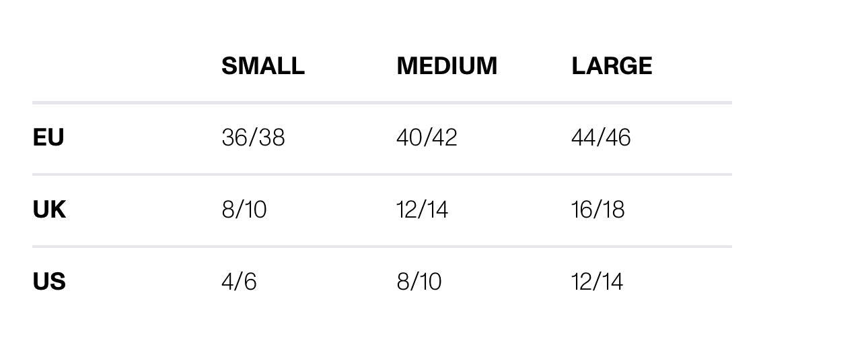Viewport: 868px width, 349px height.
Task: Choose US medium size 8/10
Action: (x=419, y=281)
